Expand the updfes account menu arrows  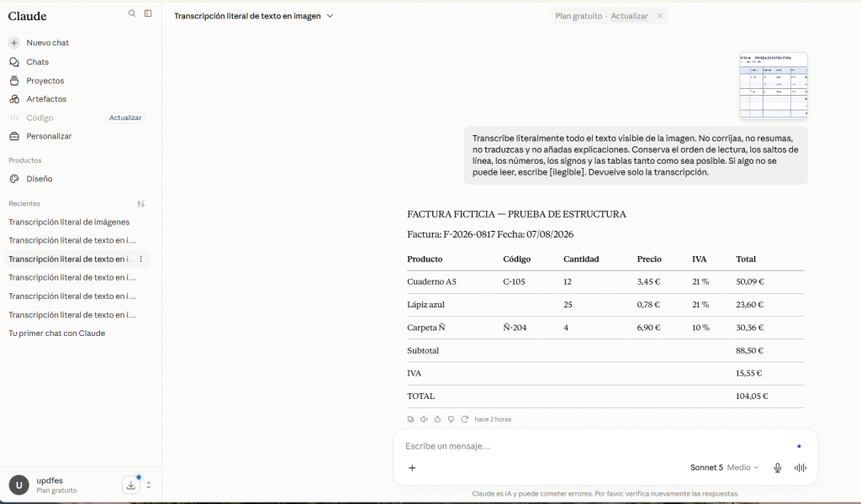click(x=148, y=486)
